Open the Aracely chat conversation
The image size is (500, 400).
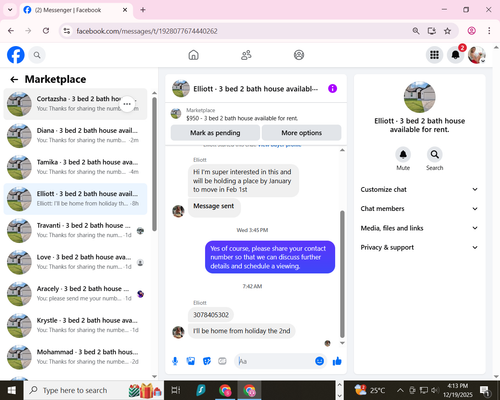click(x=75, y=294)
